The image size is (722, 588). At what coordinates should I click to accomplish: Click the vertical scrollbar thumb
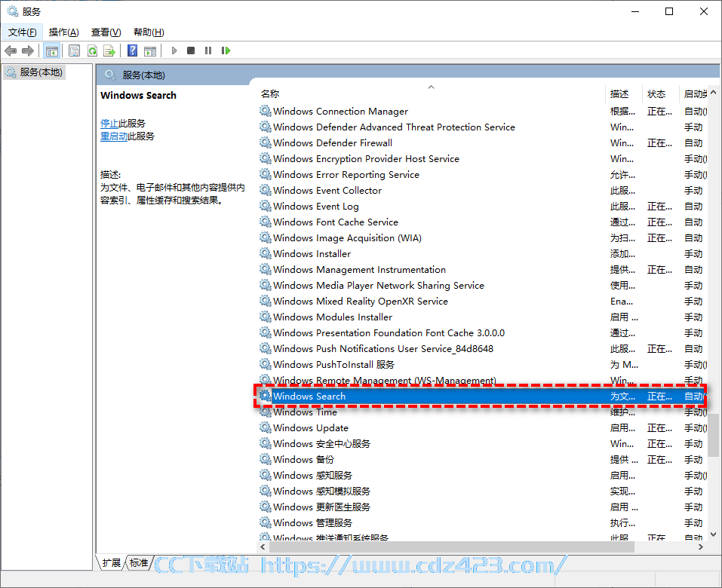point(713,435)
